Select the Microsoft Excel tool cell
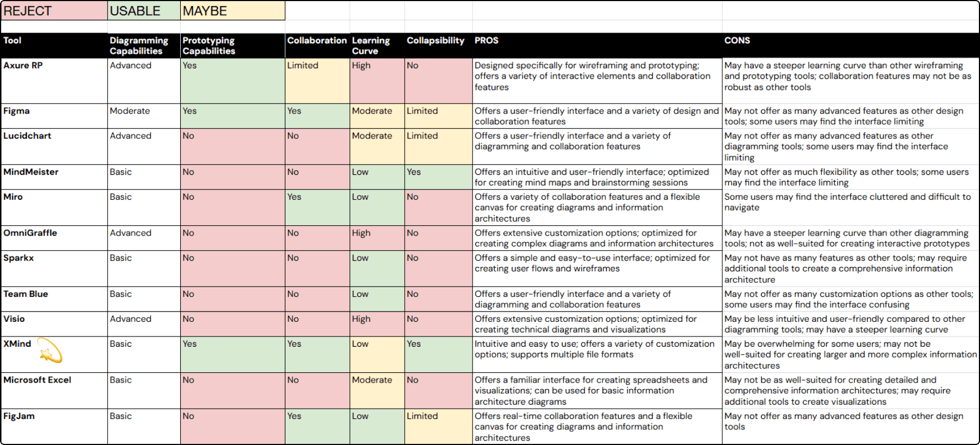 tap(54, 391)
